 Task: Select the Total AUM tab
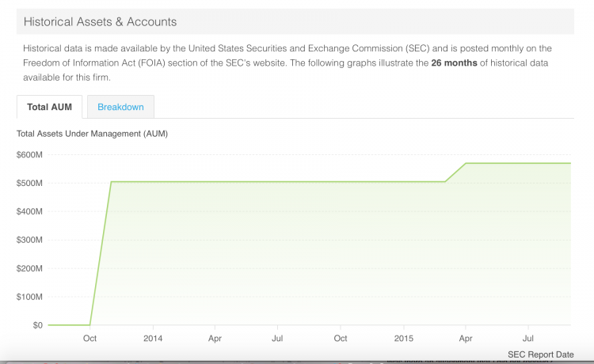click(49, 107)
